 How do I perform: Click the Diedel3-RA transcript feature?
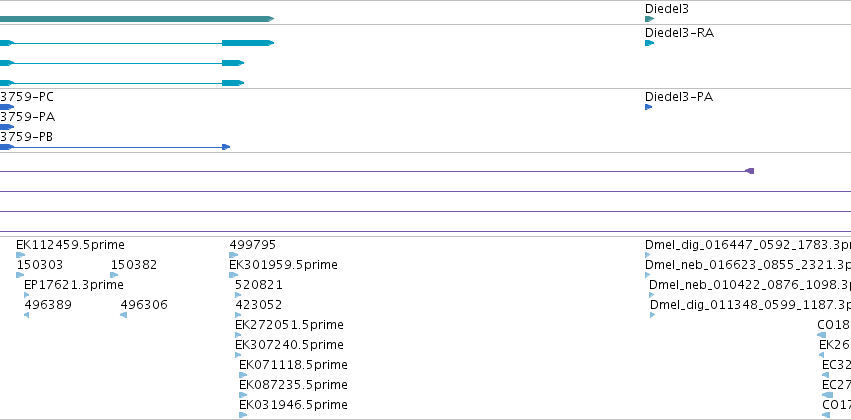[649, 43]
